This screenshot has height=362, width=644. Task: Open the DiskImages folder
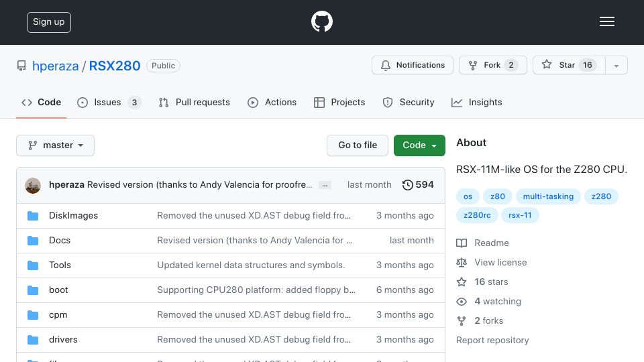coord(74,215)
